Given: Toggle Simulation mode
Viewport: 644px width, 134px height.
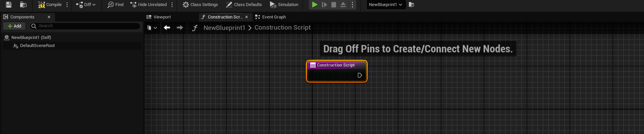Looking at the screenshot, I should tap(284, 5).
